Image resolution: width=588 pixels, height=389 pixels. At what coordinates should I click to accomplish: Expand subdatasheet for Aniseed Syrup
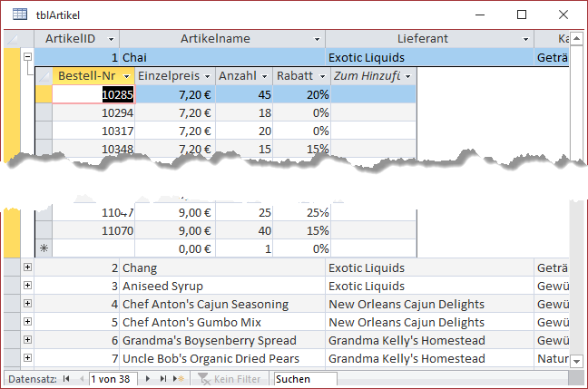click(27, 286)
